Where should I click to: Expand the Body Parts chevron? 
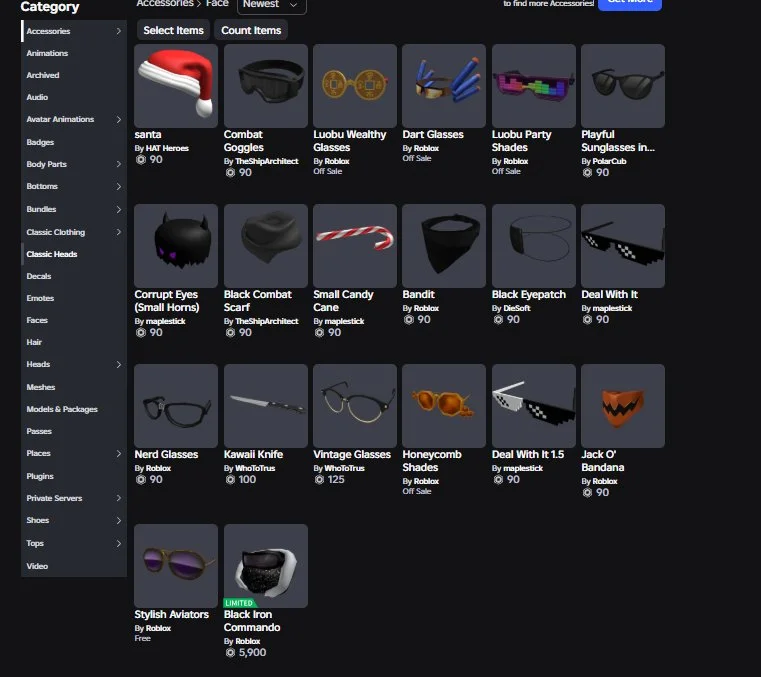(x=118, y=164)
